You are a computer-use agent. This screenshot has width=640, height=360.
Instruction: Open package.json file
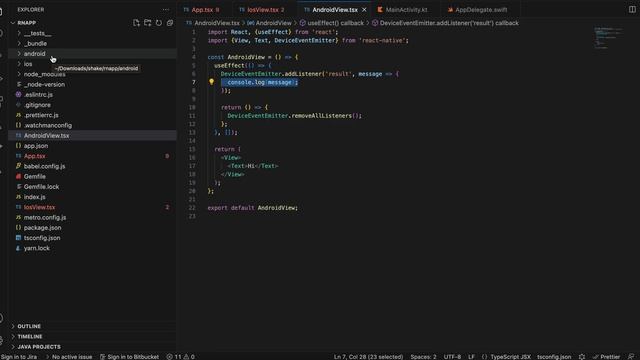(x=42, y=227)
